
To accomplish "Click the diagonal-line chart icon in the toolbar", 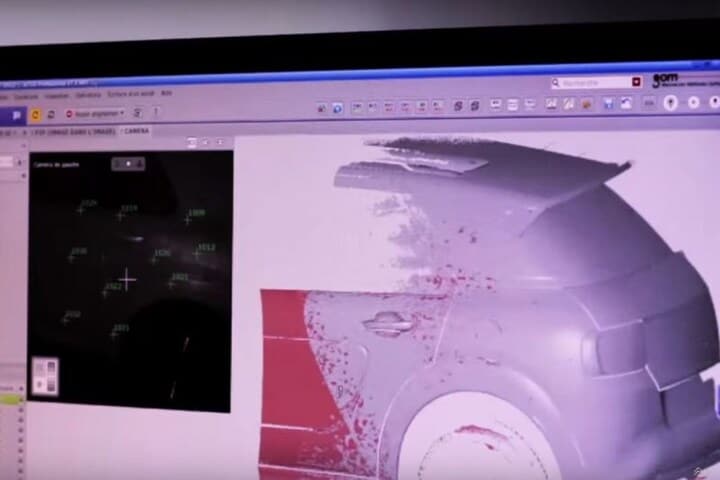I will coord(568,104).
